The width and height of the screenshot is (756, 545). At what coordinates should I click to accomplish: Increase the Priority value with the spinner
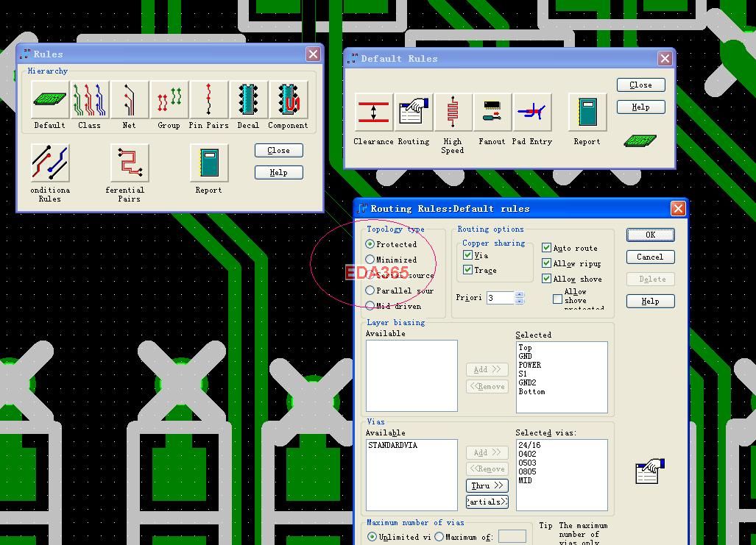click(519, 294)
